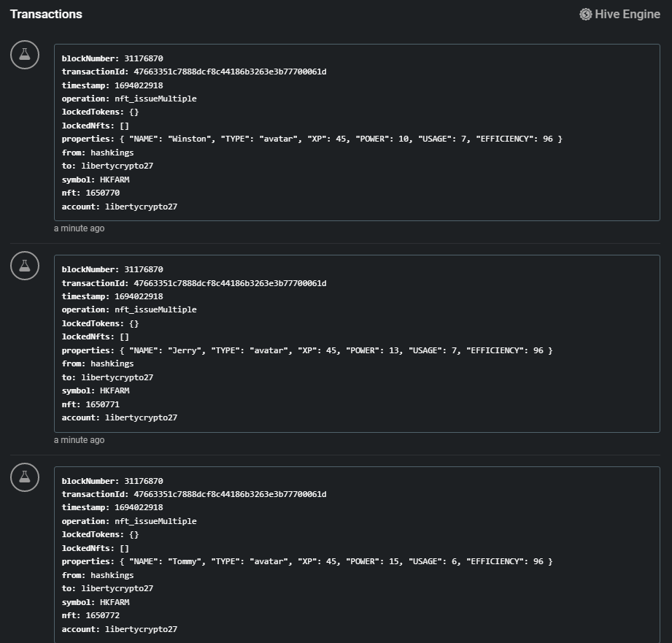Click the timestamp 1694022918 in the Winston card
The image size is (672, 643).
pos(112,85)
